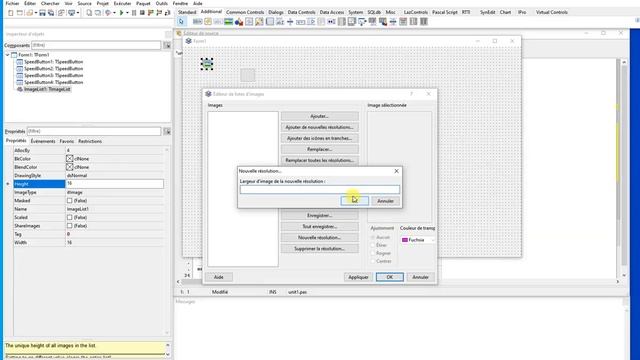Switch to the Common Controls palette tab

tap(245, 12)
